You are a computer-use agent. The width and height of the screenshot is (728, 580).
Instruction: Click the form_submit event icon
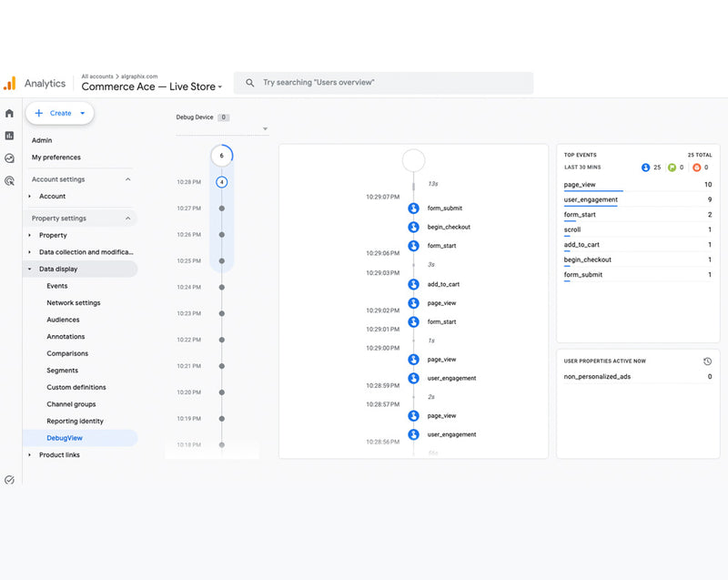point(413,208)
